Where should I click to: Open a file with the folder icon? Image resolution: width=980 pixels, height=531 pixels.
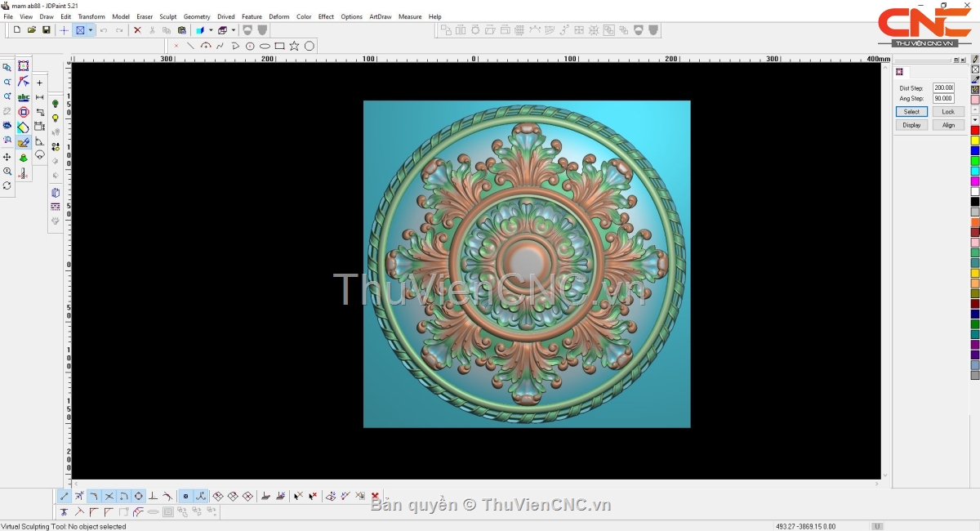32,30
